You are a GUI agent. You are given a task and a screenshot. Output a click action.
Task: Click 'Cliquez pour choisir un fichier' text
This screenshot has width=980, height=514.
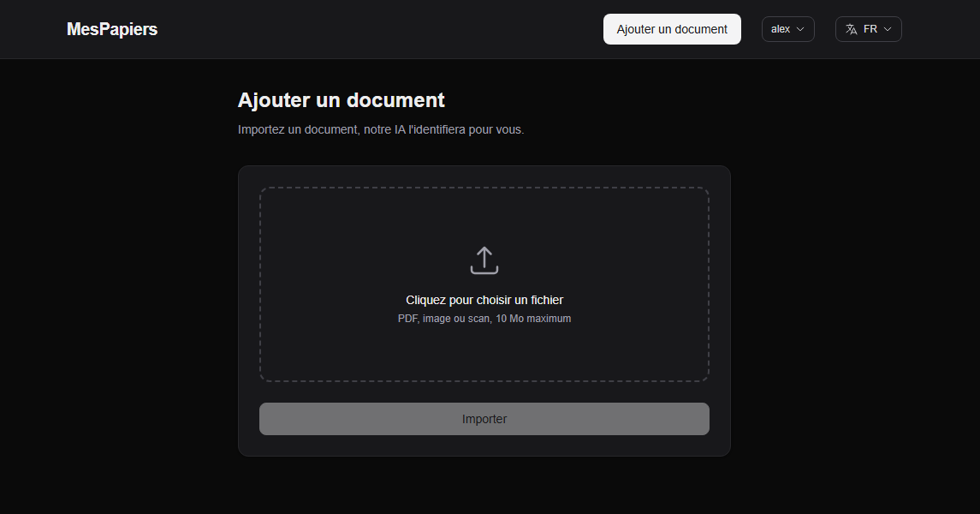coord(484,300)
